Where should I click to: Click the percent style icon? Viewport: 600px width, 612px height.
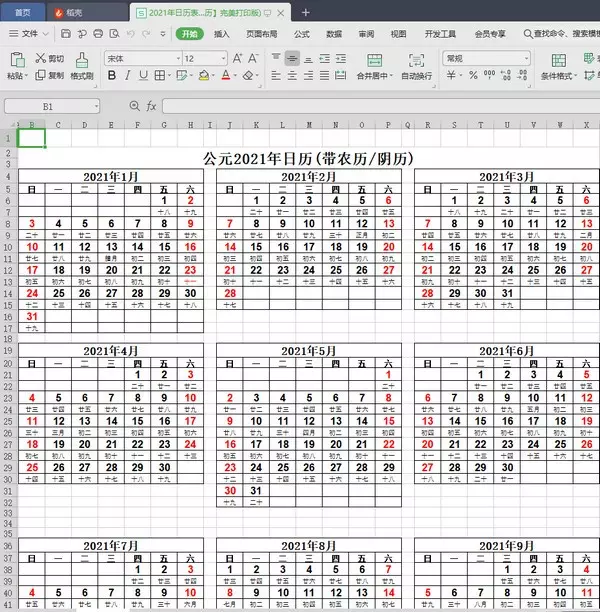tap(471, 75)
